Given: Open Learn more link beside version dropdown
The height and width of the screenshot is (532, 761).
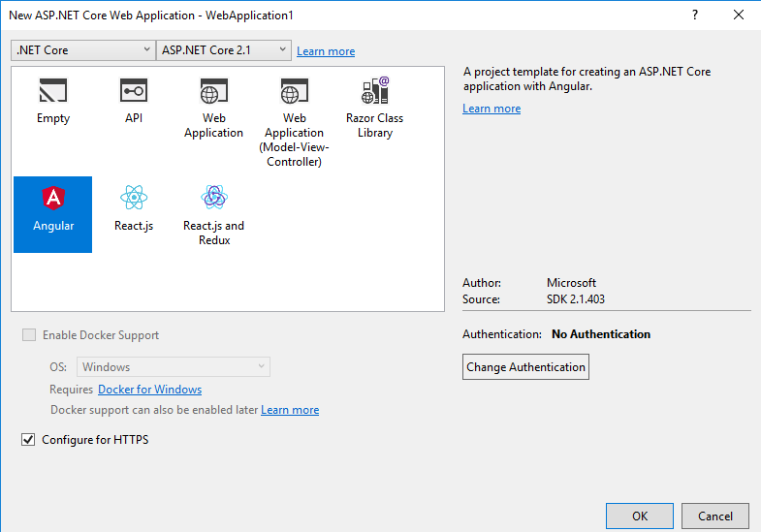Looking at the screenshot, I should [x=326, y=51].
